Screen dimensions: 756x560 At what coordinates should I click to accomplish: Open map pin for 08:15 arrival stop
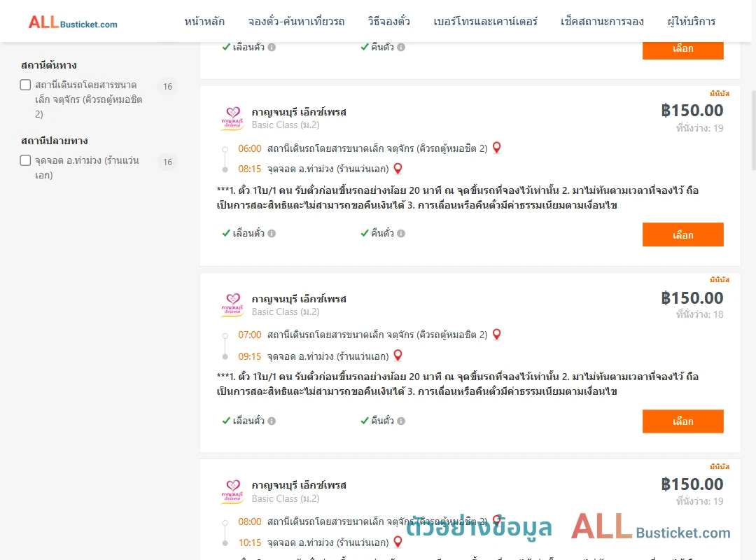[398, 169]
